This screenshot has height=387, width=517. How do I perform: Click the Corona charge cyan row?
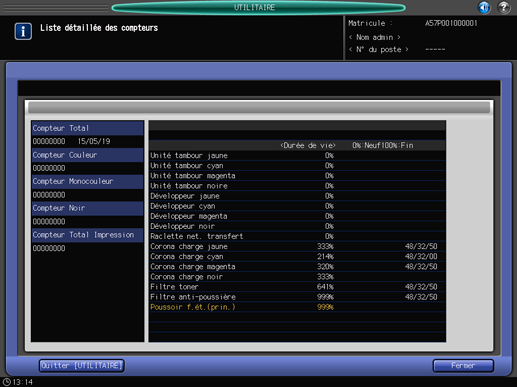click(x=297, y=257)
